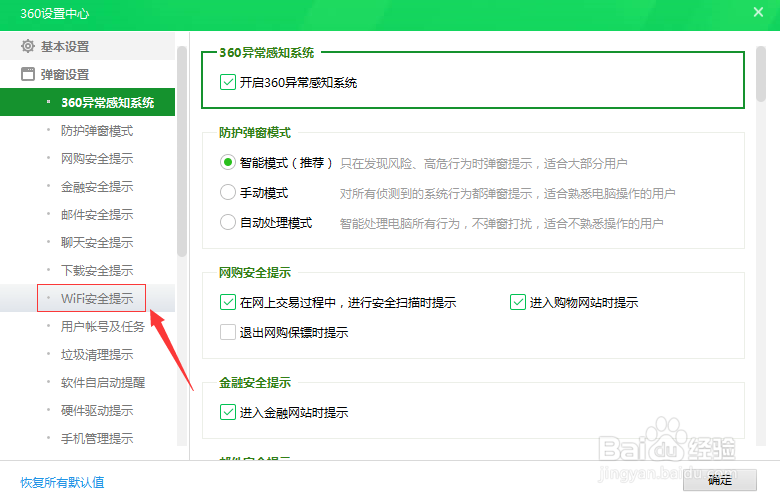Click 恢复所有默认值 link
The image size is (780, 500).
tap(62, 482)
